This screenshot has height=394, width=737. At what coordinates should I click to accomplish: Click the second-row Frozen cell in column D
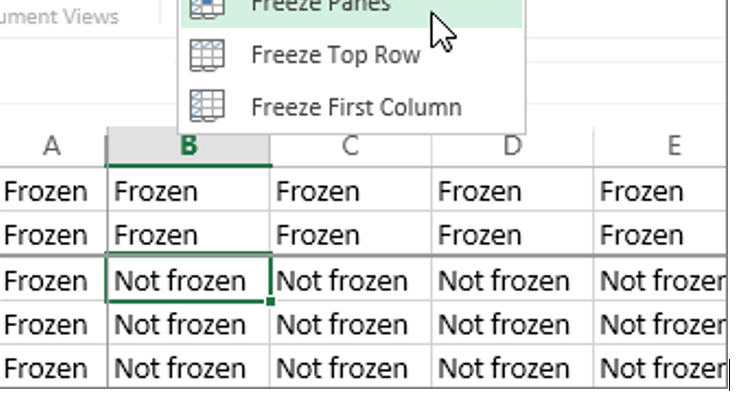(x=513, y=234)
